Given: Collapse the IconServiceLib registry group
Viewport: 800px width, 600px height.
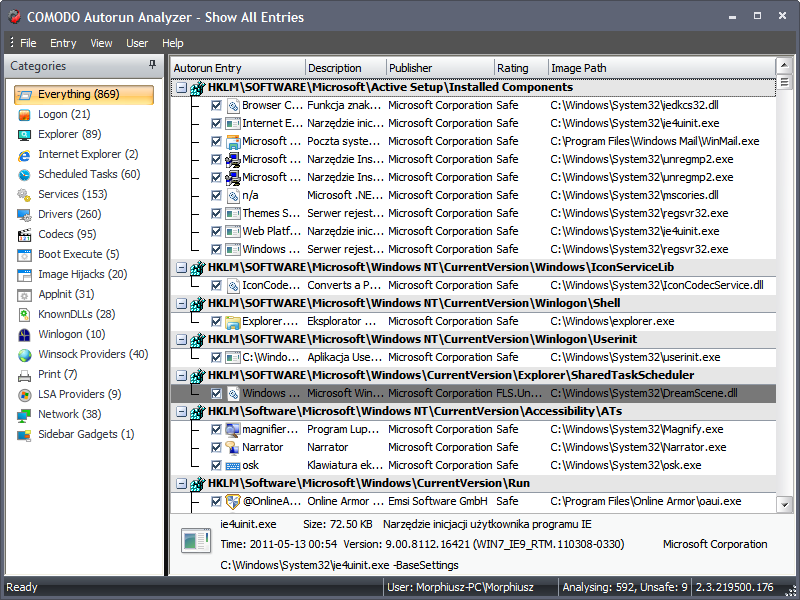Looking at the screenshot, I should tap(181, 267).
